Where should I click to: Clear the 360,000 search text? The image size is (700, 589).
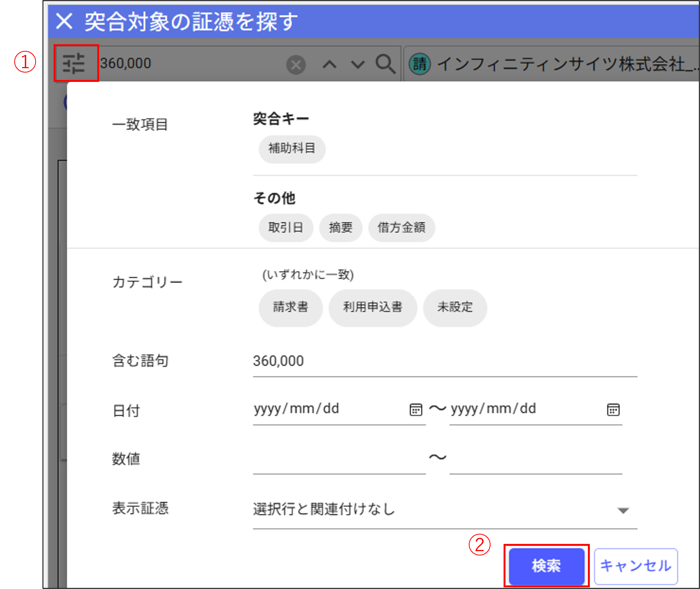(x=296, y=65)
